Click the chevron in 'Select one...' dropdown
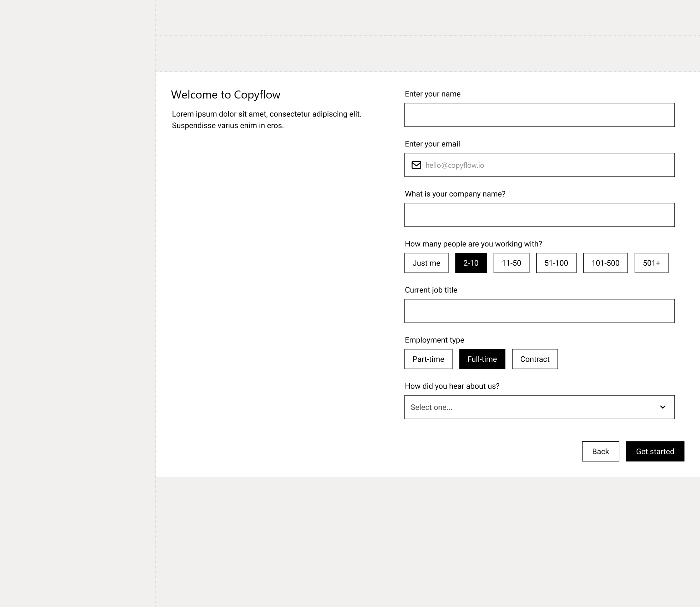The image size is (700, 607). pyautogui.click(x=662, y=407)
